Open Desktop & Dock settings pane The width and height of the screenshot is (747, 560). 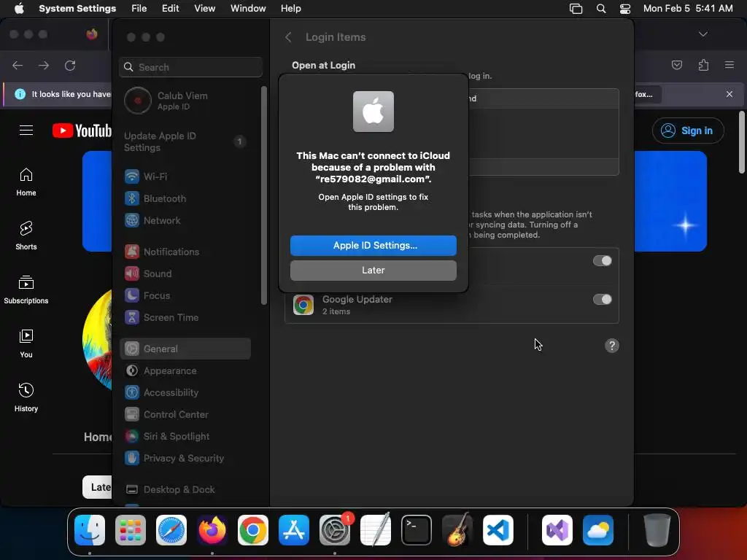(x=186, y=489)
